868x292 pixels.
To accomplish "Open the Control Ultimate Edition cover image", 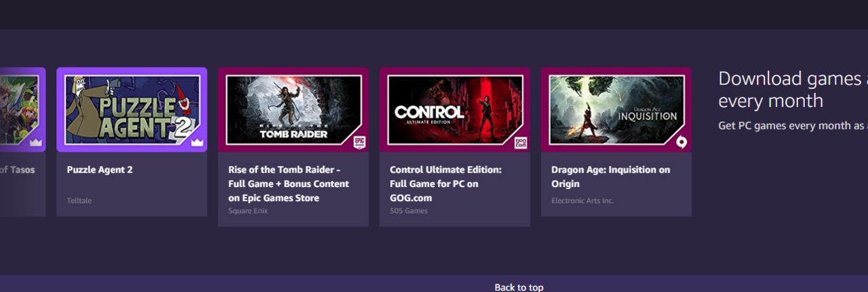I will (454, 110).
